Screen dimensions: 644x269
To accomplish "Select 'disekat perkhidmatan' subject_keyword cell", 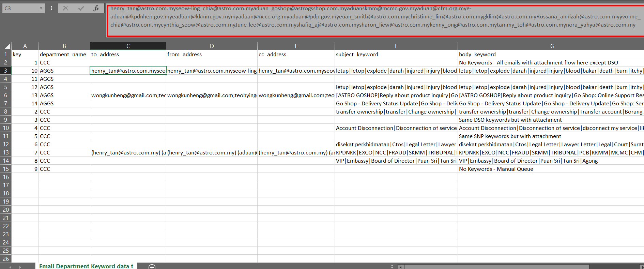I will click(396, 144).
